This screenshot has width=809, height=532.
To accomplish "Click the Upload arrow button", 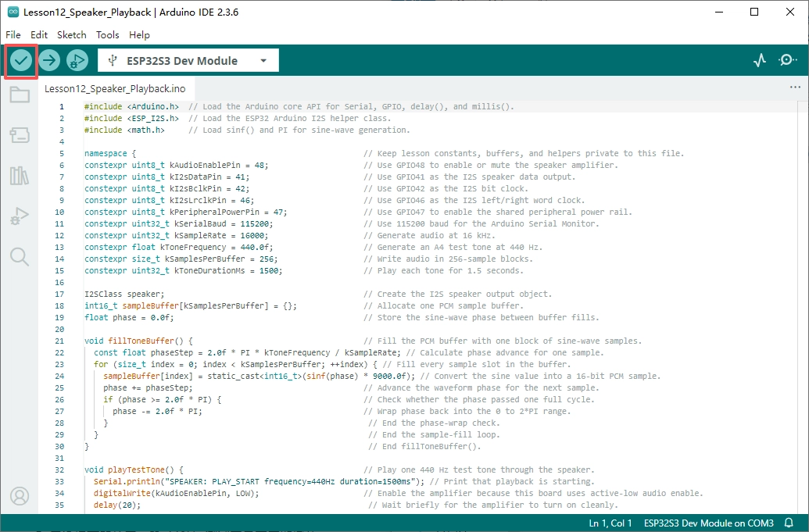I will pos(49,61).
